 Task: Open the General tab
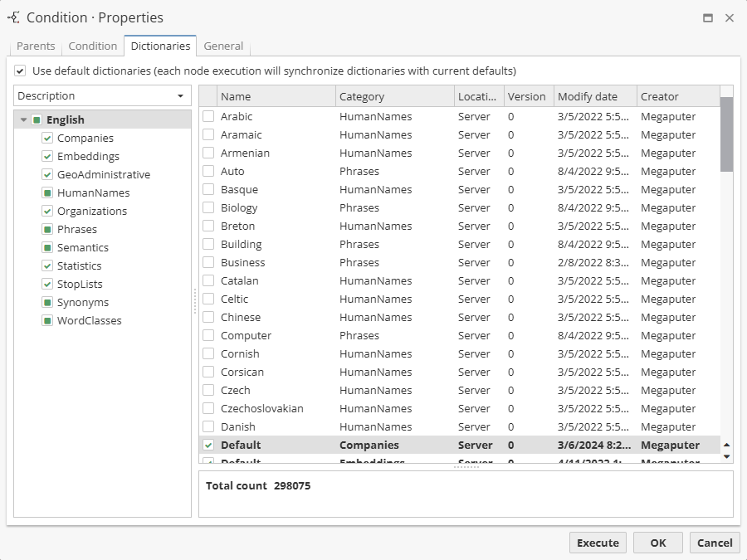tap(223, 46)
